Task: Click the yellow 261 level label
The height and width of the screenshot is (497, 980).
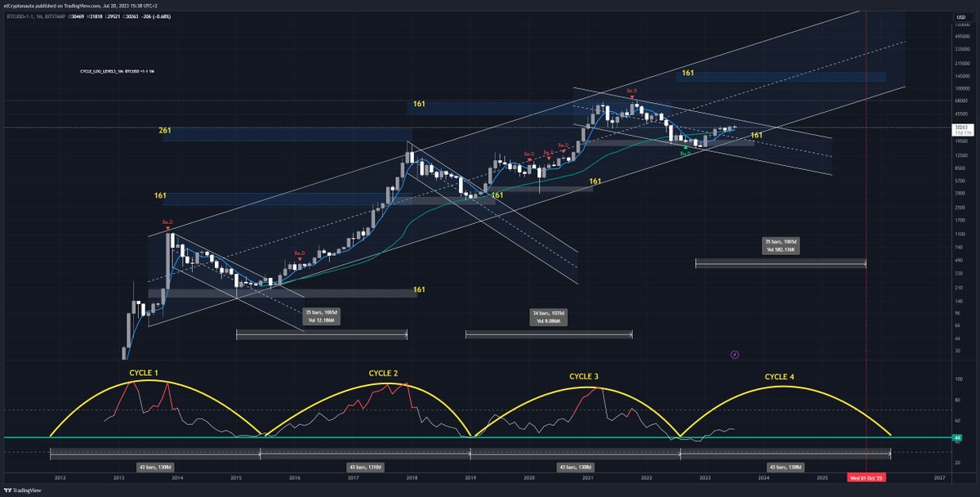Action: tap(166, 131)
